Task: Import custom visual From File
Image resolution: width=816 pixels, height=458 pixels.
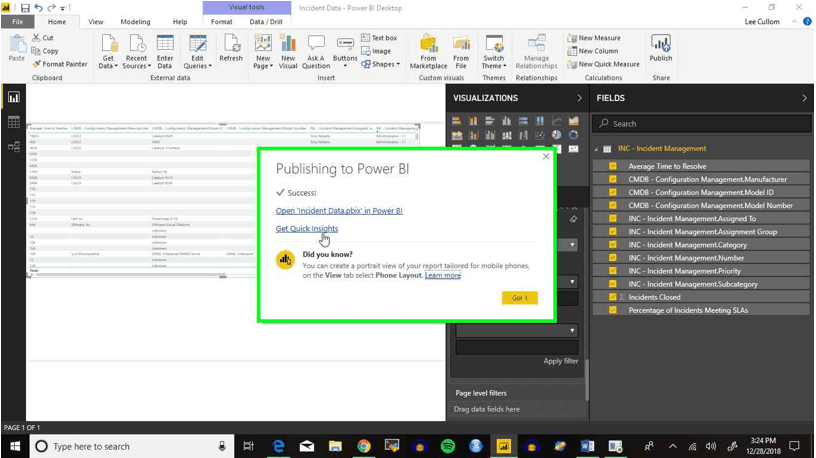Action: [x=461, y=51]
